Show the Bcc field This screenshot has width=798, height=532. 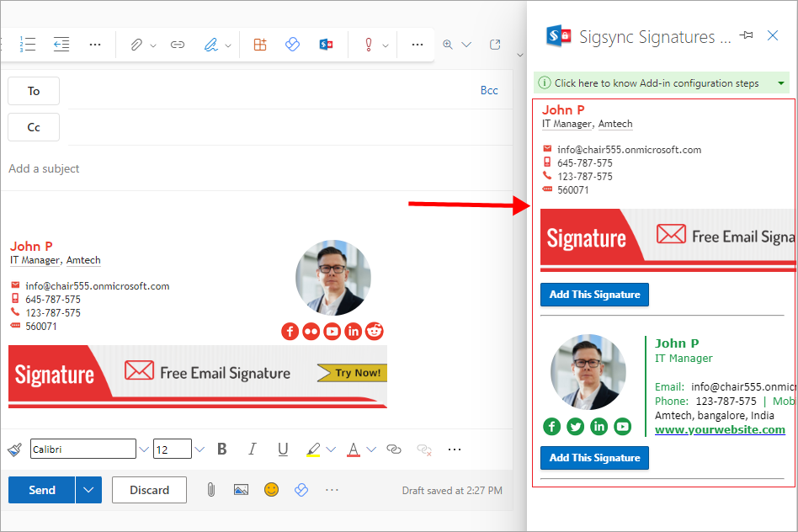pos(489,91)
